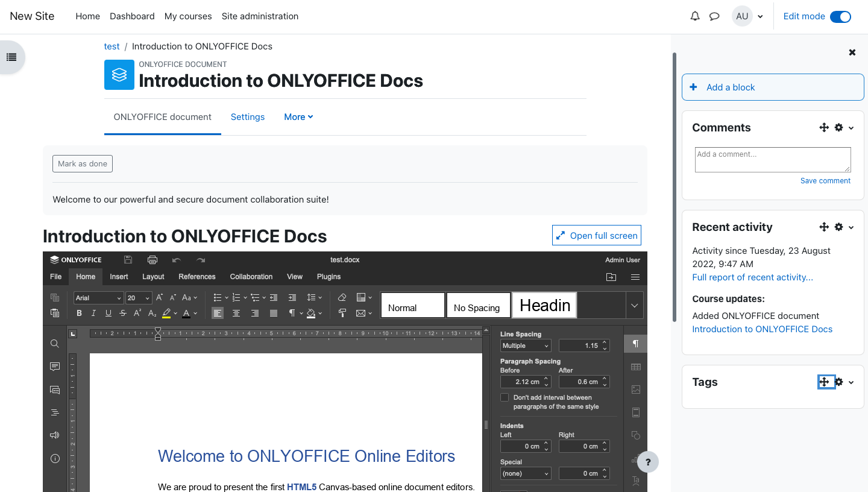Open the Special indent (none) dropdown

pyautogui.click(x=526, y=473)
